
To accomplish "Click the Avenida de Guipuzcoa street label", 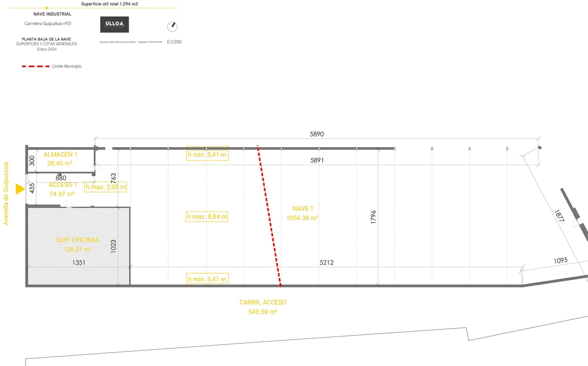I will [6, 193].
